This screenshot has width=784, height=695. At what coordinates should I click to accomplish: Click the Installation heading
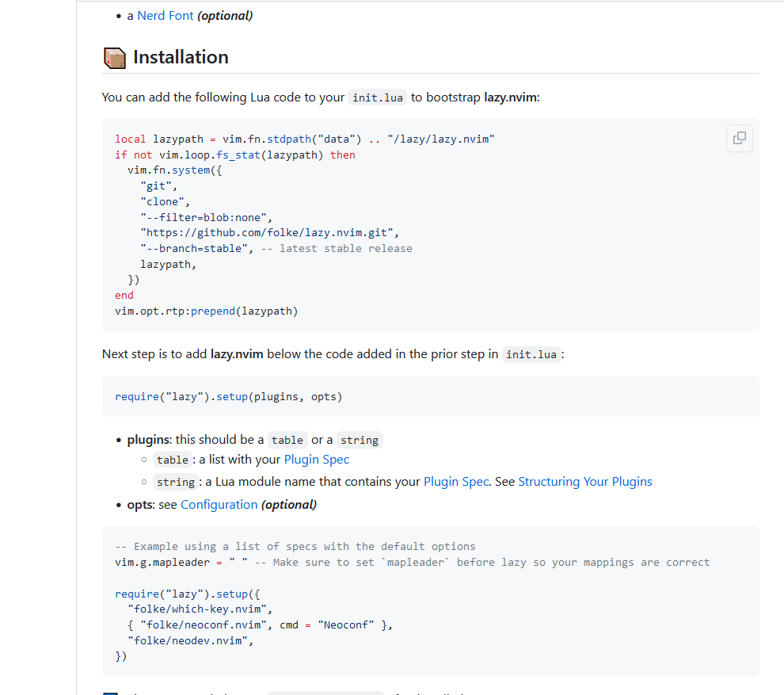[x=181, y=57]
